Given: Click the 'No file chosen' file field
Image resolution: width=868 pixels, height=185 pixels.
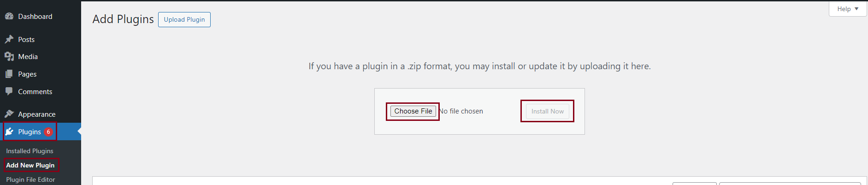Looking at the screenshot, I should click(461, 111).
